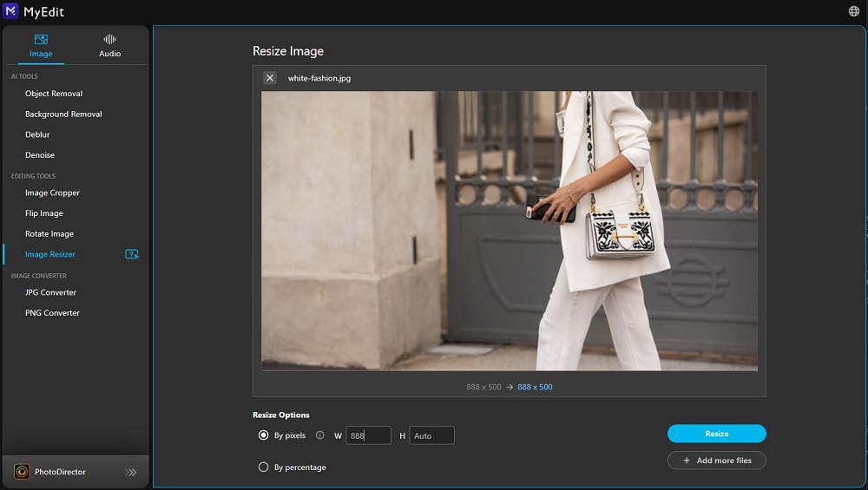Open the Image Cropper

coord(52,193)
